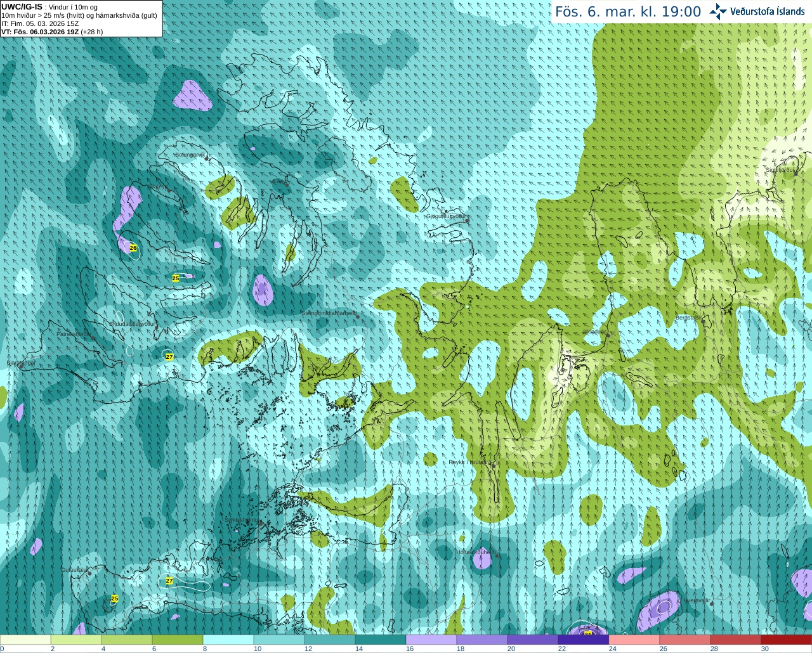Image resolution: width=812 pixels, height=653 pixels.
Task: Click the Bíldudalsflugvöllur station label
Action: (x=133, y=323)
